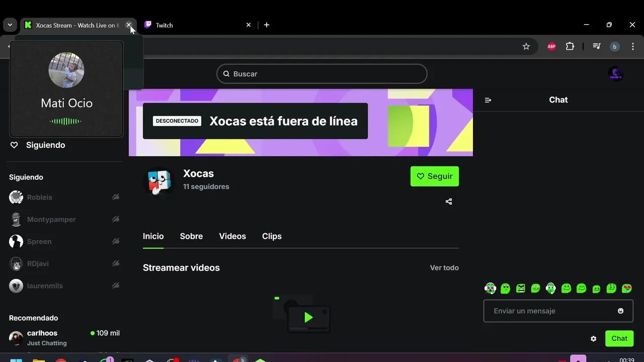This screenshot has width=644, height=362.
Task: Open Spreen channel
Action: 64,242
